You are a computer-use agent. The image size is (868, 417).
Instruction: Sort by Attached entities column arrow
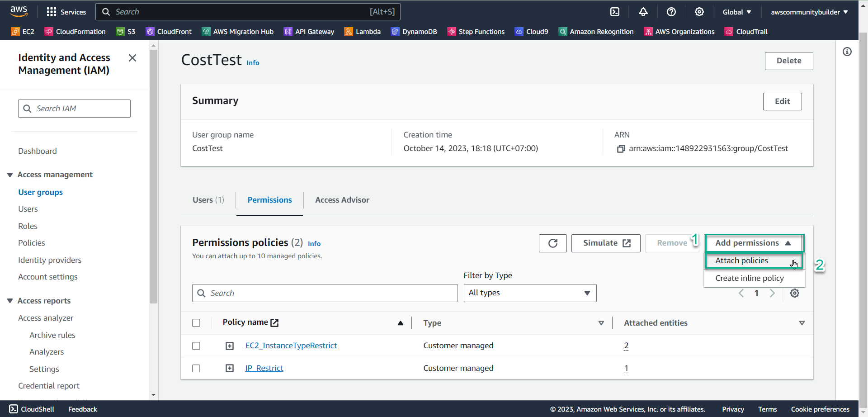(802, 323)
